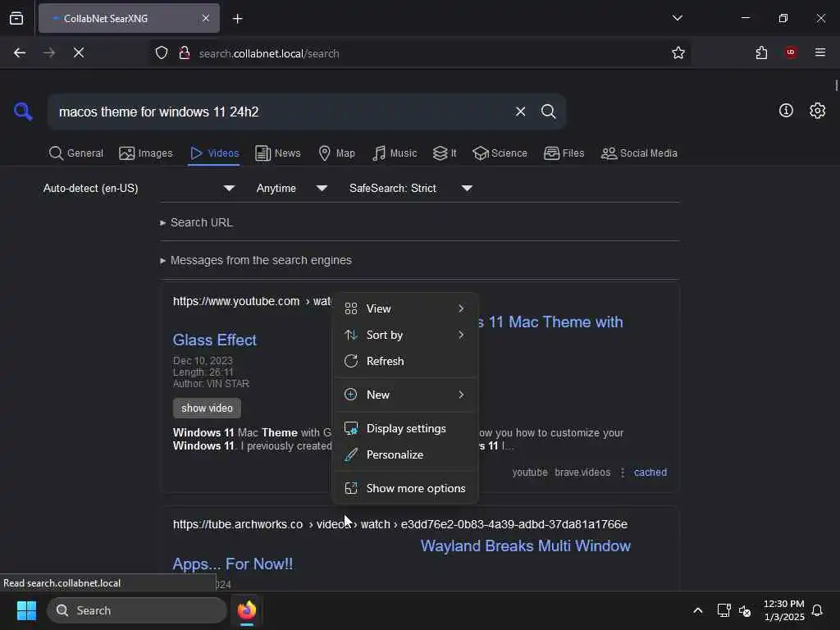Open the Extensions puzzle icon
This screenshot has height=630, width=840.
(761, 52)
